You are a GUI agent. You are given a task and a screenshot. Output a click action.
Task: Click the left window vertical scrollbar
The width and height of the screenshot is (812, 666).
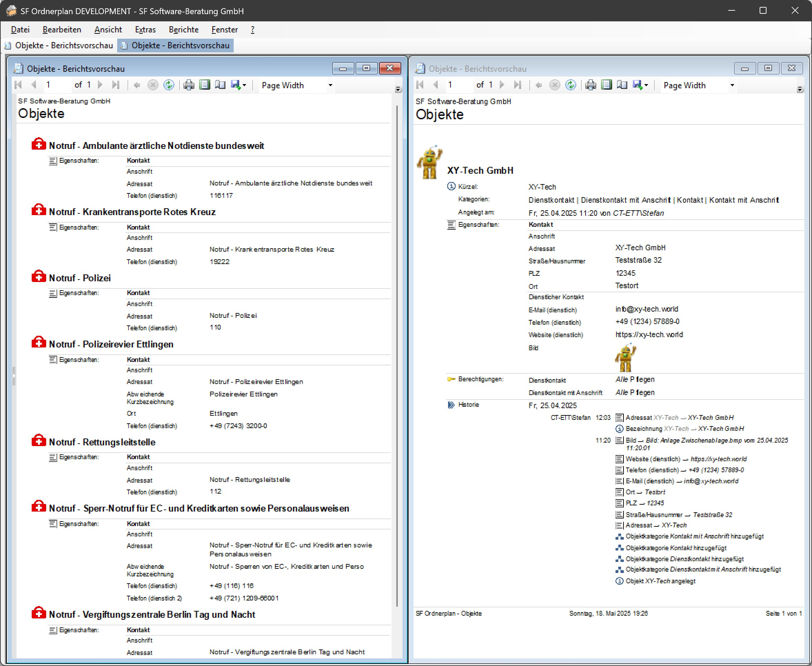tap(397, 356)
